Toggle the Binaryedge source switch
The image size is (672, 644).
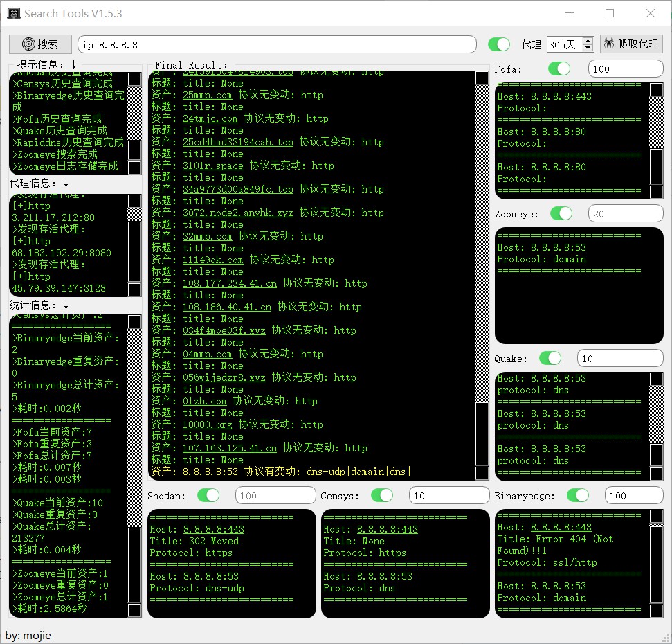click(577, 495)
